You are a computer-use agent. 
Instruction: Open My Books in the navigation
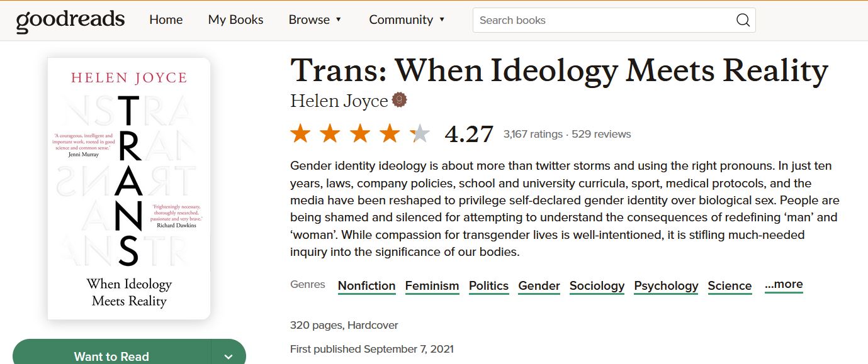coord(235,19)
